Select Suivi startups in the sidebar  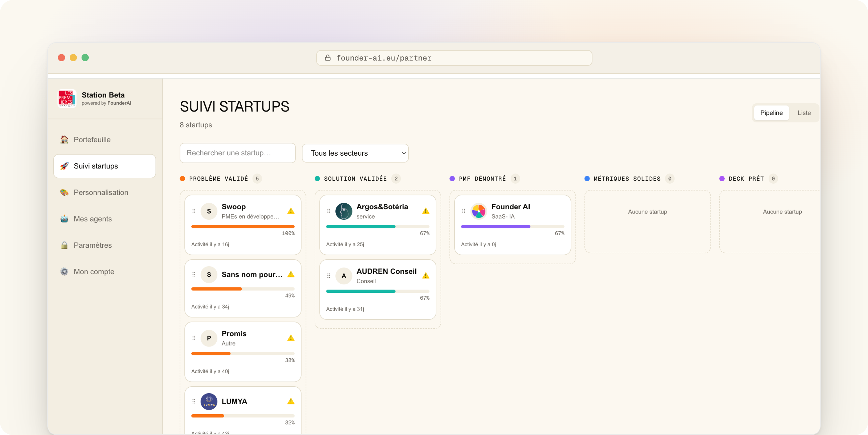[x=105, y=166]
